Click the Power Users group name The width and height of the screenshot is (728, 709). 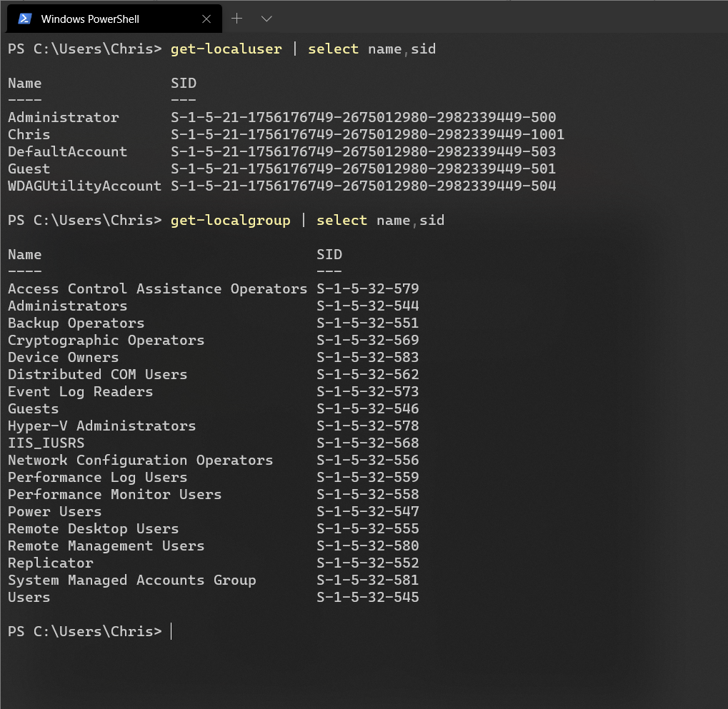pyautogui.click(x=55, y=512)
